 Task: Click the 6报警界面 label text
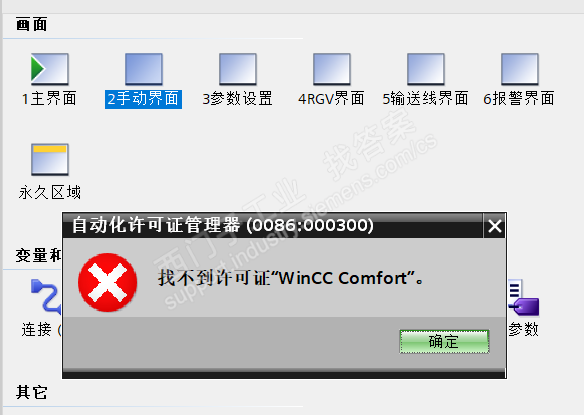pyautogui.click(x=519, y=99)
